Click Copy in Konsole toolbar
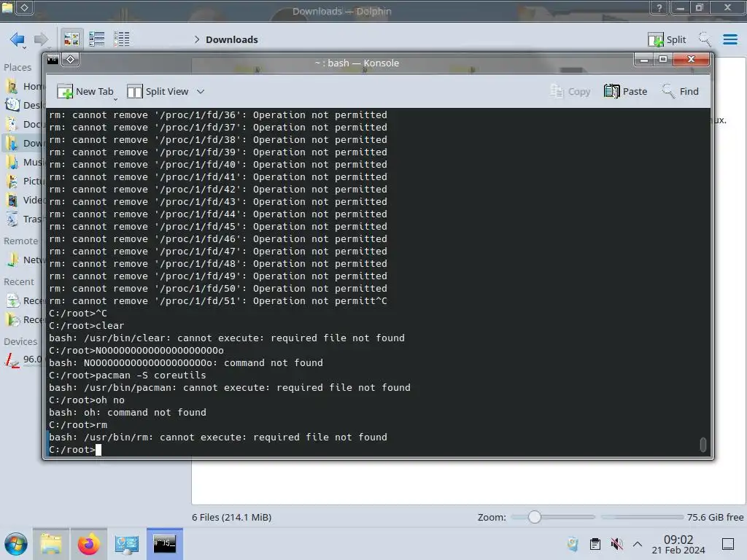Image resolution: width=747 pixels, height=560 pixels. click(x=570, y=91)
